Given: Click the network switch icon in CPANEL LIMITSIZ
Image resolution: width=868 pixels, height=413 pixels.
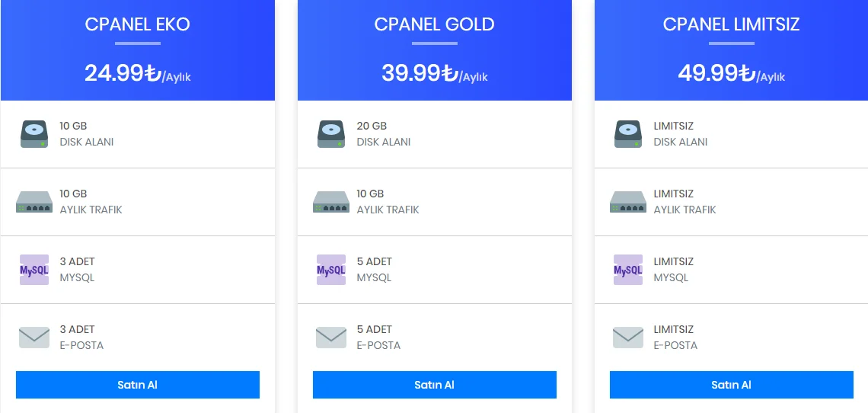Looking at the screenshot, I should click(x=628, y=202).
